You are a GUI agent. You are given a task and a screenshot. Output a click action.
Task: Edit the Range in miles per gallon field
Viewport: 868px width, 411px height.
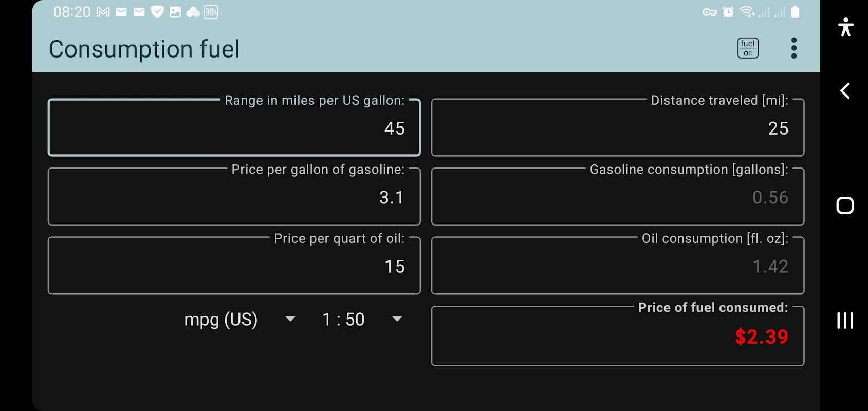(x=234, y=128)
